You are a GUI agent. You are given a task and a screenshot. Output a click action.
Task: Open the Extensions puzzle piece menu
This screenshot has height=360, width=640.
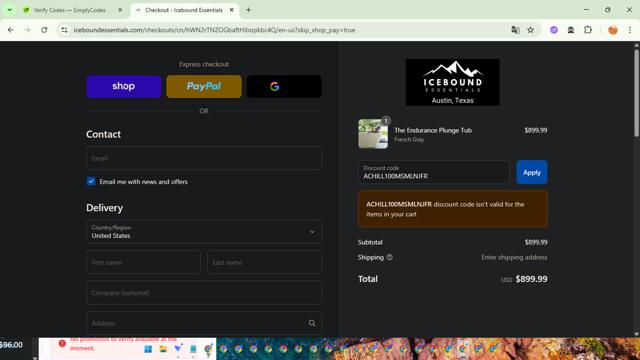(x=588, y=30)
